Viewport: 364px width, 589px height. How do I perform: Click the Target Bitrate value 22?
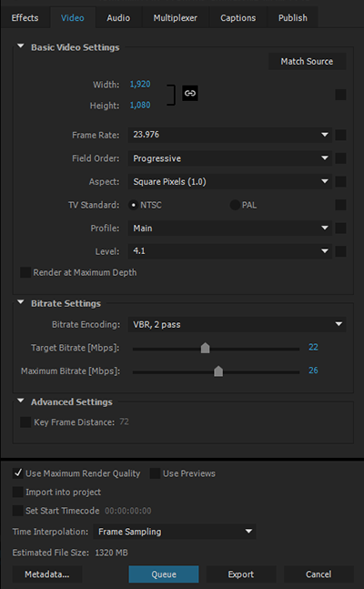point(313,347)
